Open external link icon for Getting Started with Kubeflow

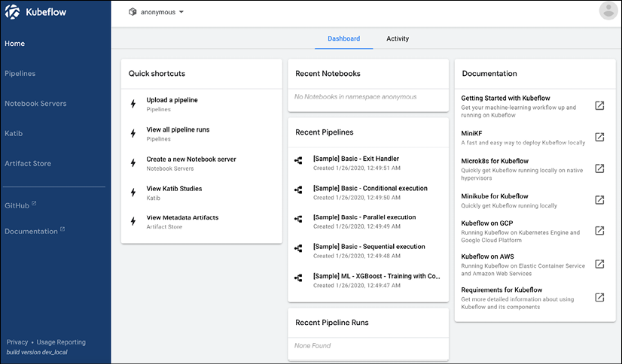[x=599, y=106]
